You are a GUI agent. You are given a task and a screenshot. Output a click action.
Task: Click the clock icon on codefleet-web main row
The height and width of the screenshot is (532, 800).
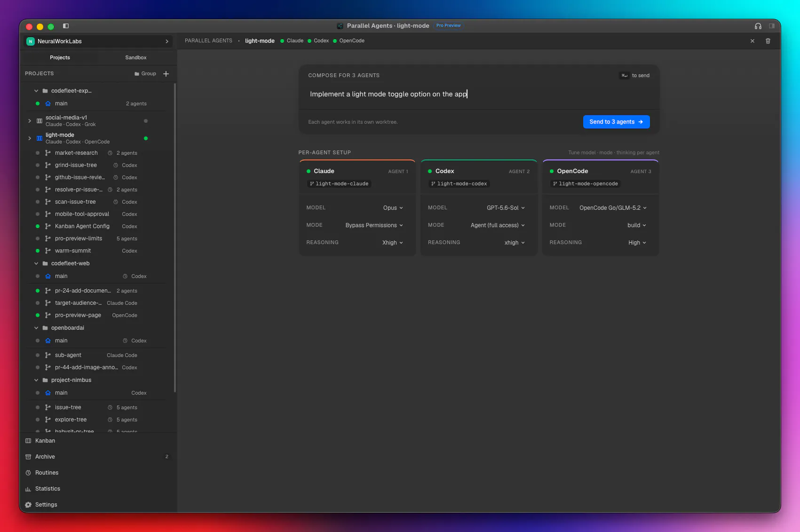pos(125,276)
